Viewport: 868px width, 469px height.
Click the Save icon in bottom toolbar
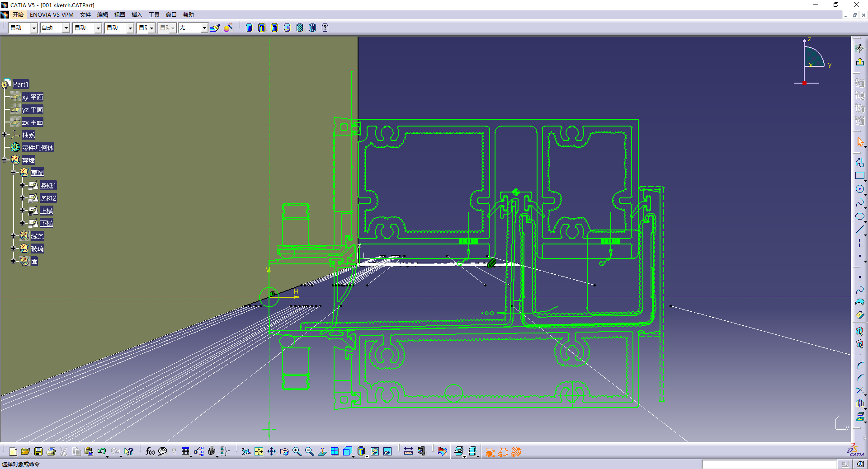coord(38,451)
